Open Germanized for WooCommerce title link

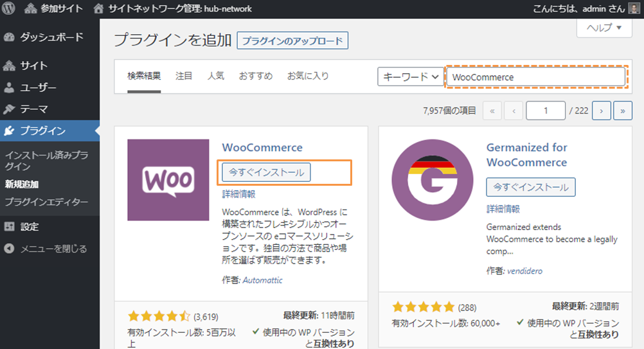pos(527,155)
